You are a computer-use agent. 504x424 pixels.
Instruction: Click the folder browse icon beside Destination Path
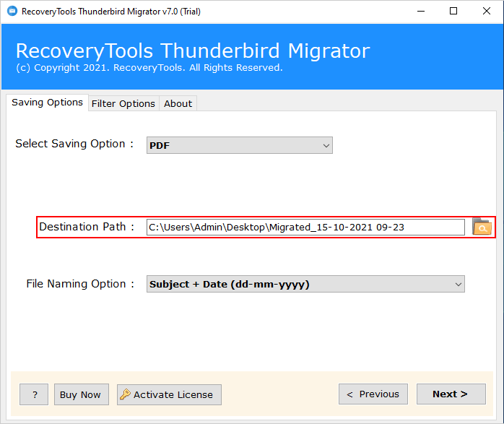[x=482, y=227]
